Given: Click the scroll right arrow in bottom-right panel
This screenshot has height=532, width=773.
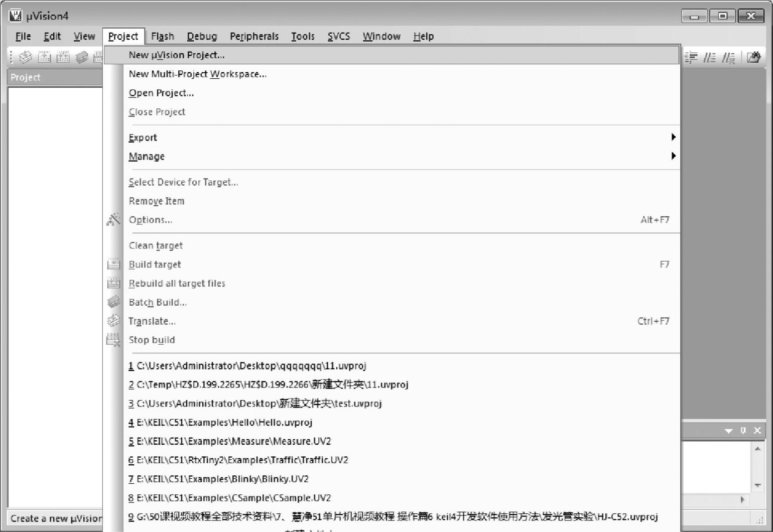Looking at the screenshot, I should (743, 499).
